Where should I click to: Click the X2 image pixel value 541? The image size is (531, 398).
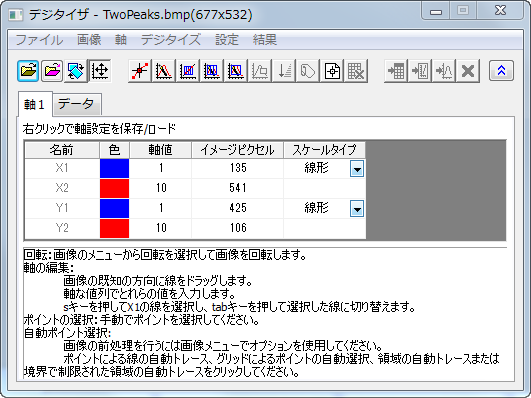point(238,188)
